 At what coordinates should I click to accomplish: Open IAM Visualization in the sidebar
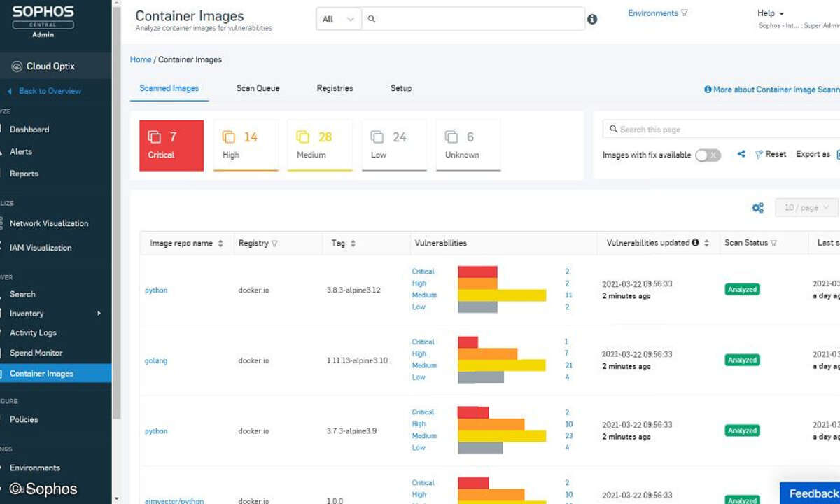[x=41, y=248]
